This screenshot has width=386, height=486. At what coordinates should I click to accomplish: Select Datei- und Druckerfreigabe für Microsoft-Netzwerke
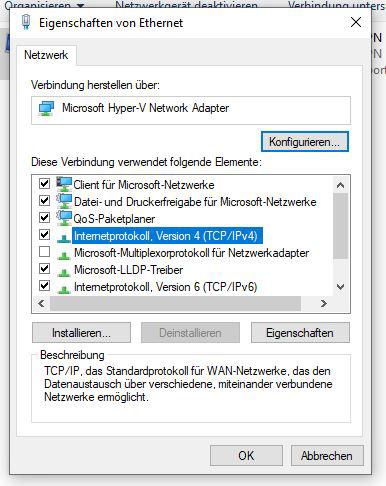(195, 202)
